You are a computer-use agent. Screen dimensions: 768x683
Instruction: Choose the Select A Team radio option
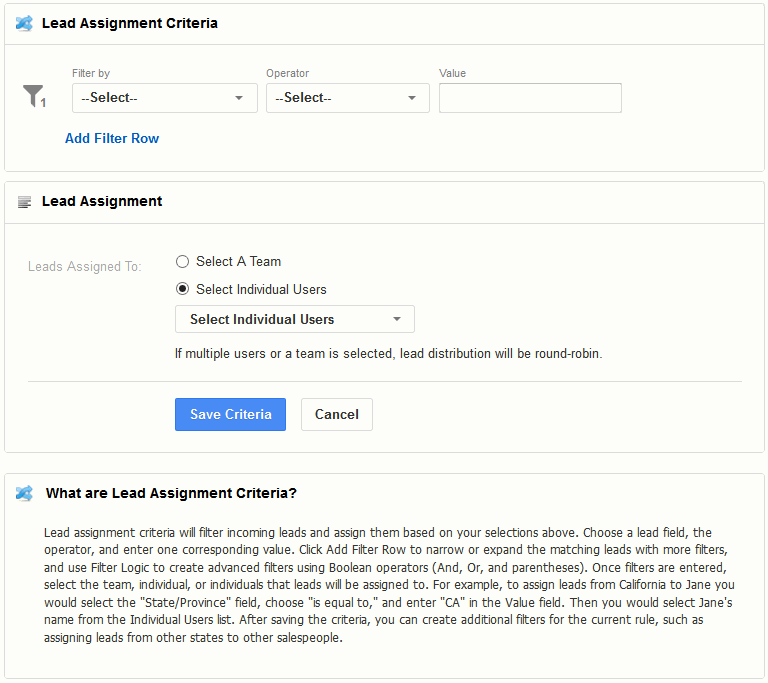point(182,262)
